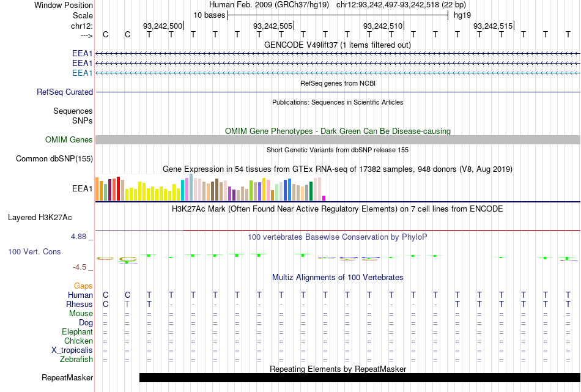Click the RepeatMasker track label
581x392 pixels.
click(x=67, y=377)
